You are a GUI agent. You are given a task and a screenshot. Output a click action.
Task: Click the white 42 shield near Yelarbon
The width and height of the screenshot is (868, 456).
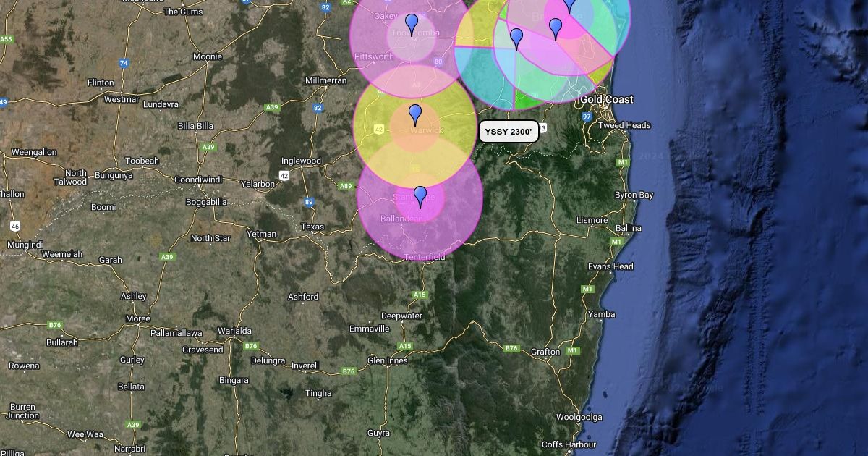click(x=284, y=176)
